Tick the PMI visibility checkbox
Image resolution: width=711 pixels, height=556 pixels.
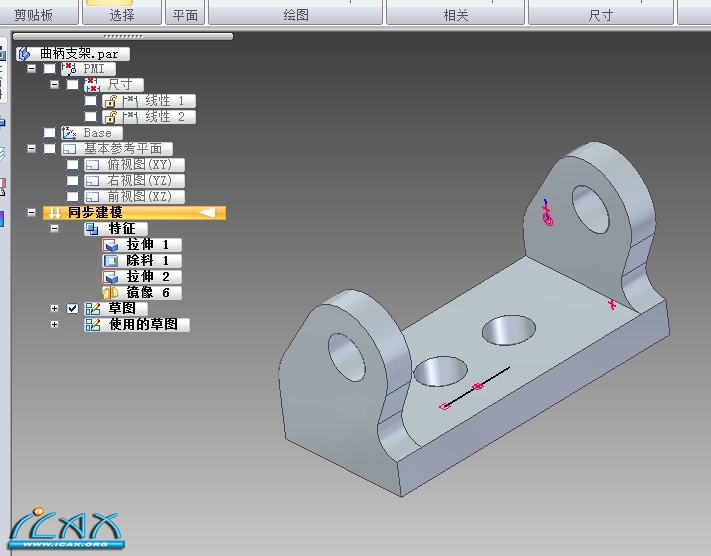[50, 69]
